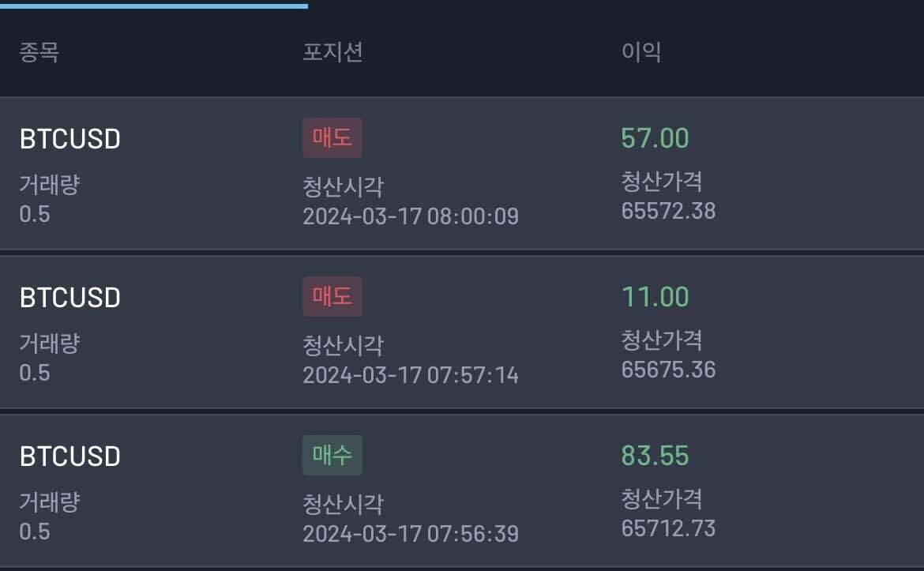Click the green 매수 position badge
This screenshot has height=571, width=924.
332,456
